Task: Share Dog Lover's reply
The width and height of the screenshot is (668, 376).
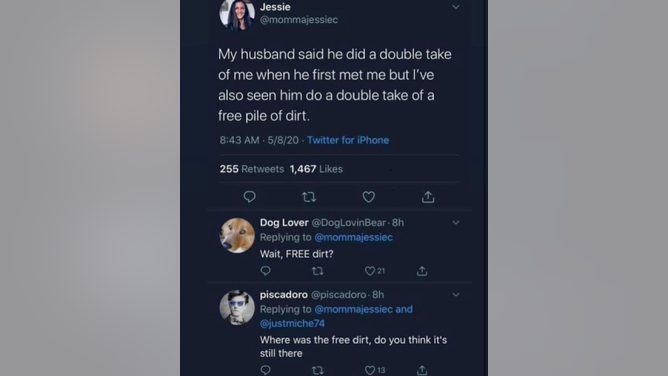Action: 422,271
